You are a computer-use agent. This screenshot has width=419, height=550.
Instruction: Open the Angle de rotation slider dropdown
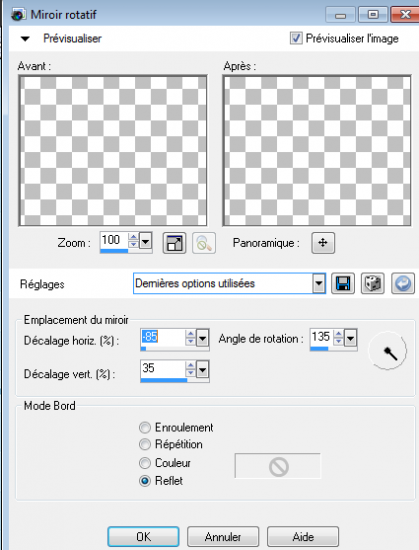(x=350, y=338)
